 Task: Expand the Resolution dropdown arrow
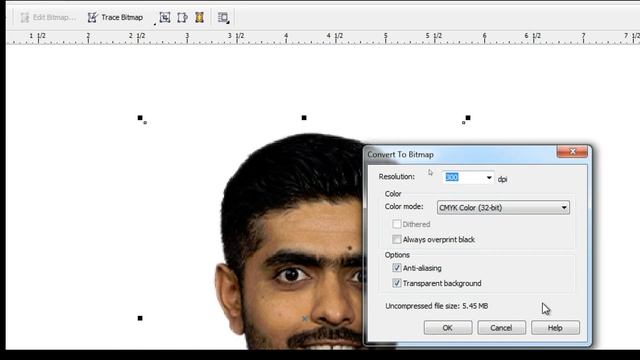point(489,178)
